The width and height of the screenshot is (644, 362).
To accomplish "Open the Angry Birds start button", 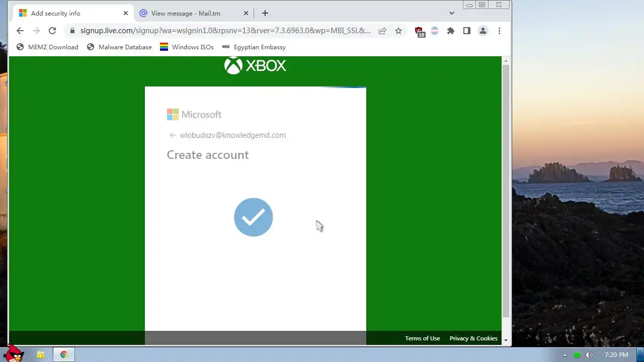I will click(13, 353).
